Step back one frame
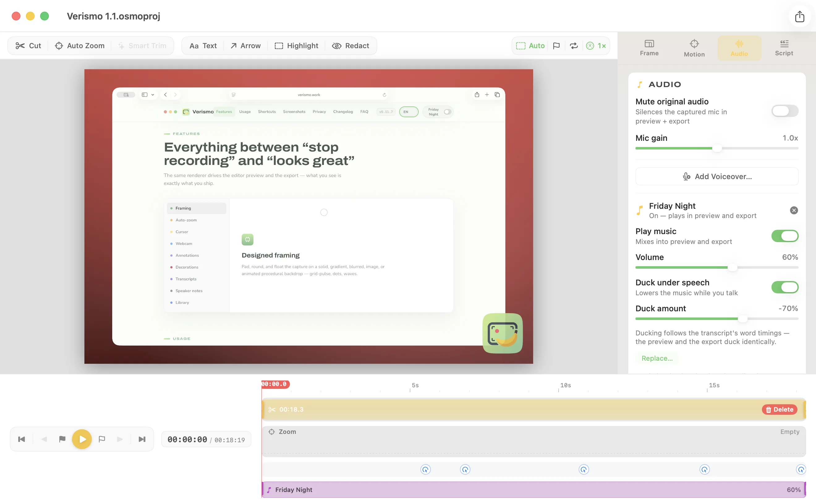Viewport: 816px width, 504px height. (44, 439)
